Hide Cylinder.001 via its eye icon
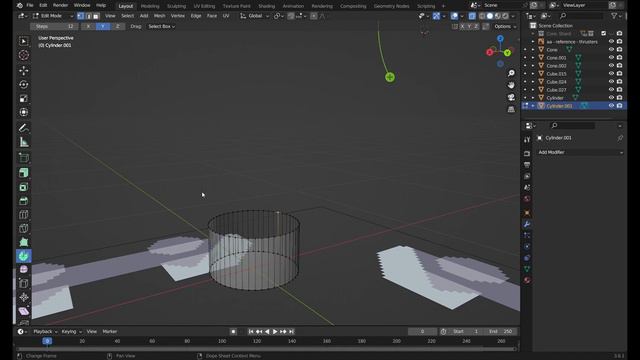This screenshot has height=360, width=640. (x=611, y=105)
